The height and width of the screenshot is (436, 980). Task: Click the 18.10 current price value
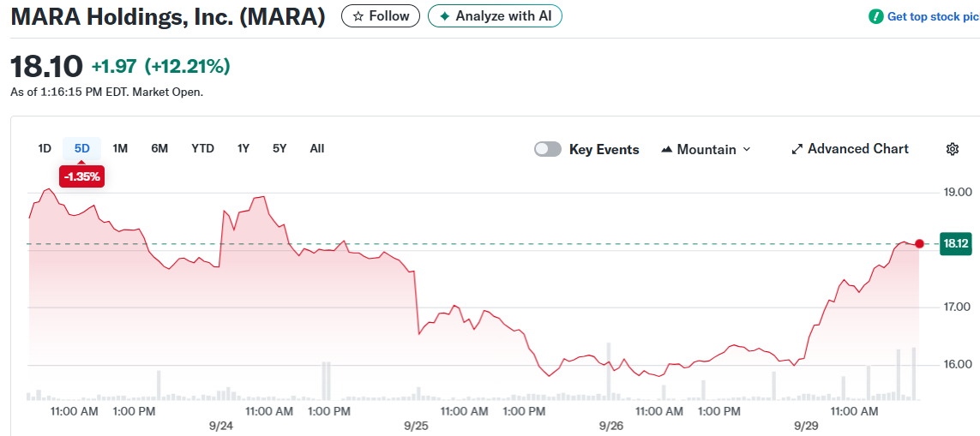pos(46,66)
